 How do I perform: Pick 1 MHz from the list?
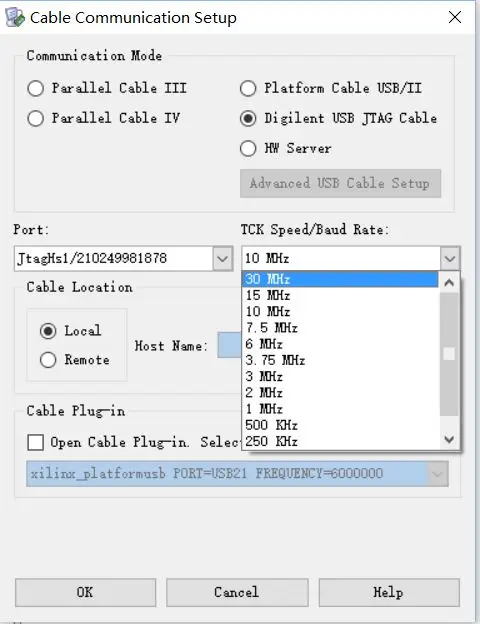coord(340,409)
